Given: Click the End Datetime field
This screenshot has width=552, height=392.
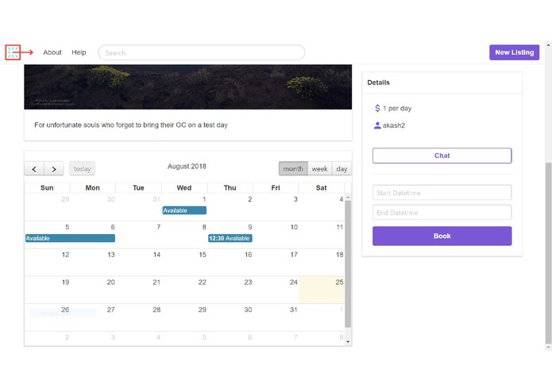Looking at the screenshot, I should point(442,213).
